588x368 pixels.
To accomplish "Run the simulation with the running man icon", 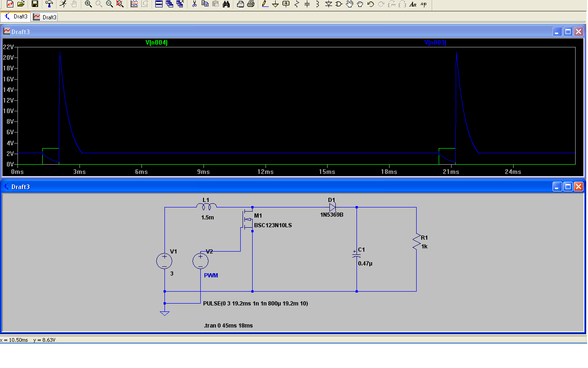I will (x=63, y=4).
